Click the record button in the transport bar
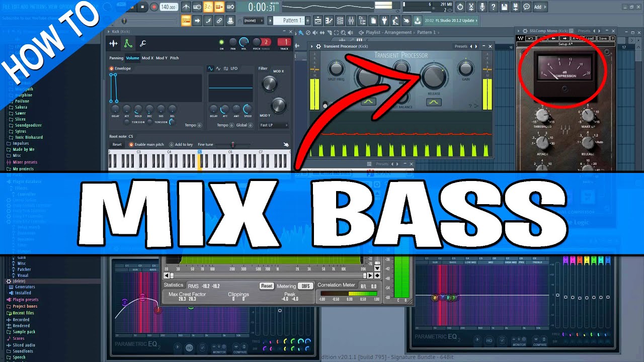Viewport: 644px width, 362px height. pyautogui.click(x=154, y=7)
